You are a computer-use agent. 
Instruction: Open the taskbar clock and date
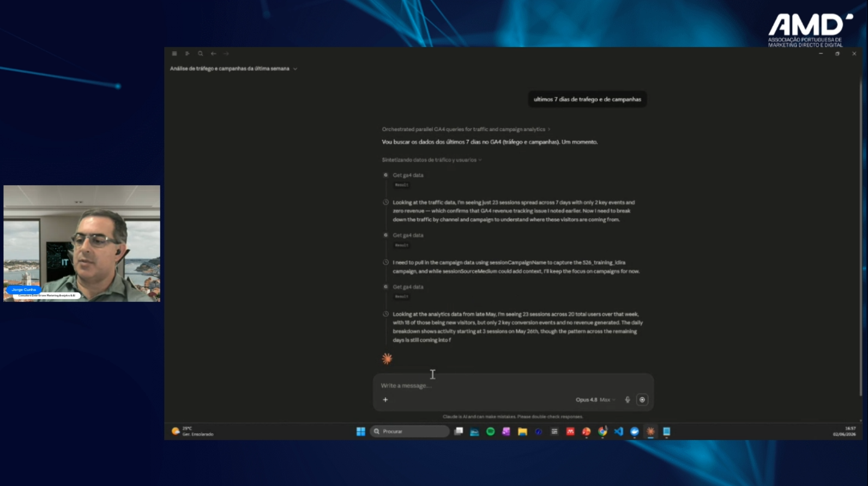(844, 431)
